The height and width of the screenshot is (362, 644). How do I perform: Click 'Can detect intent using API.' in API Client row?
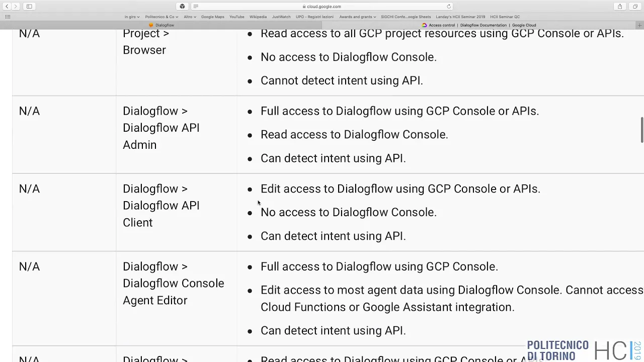click(x=333, y=236)
